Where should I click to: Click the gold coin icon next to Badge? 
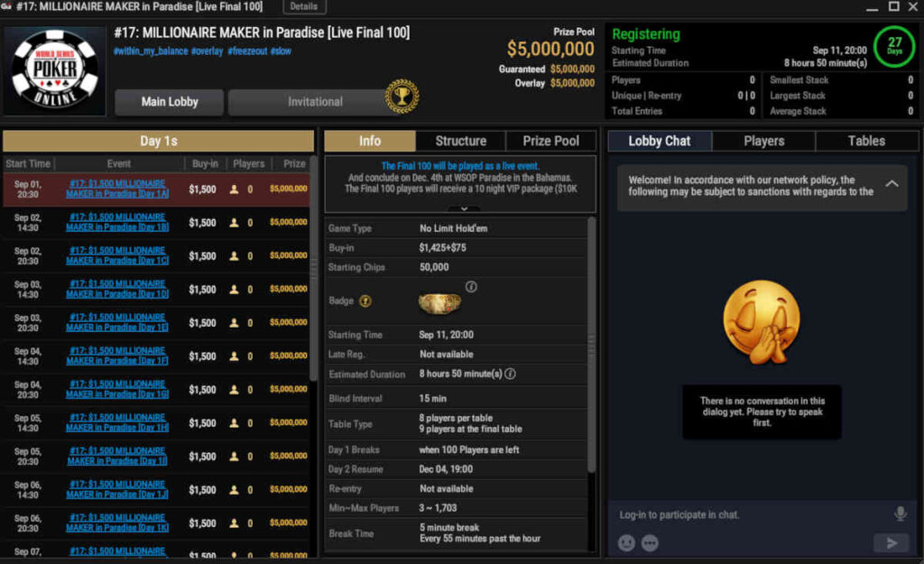pos(365,301)
